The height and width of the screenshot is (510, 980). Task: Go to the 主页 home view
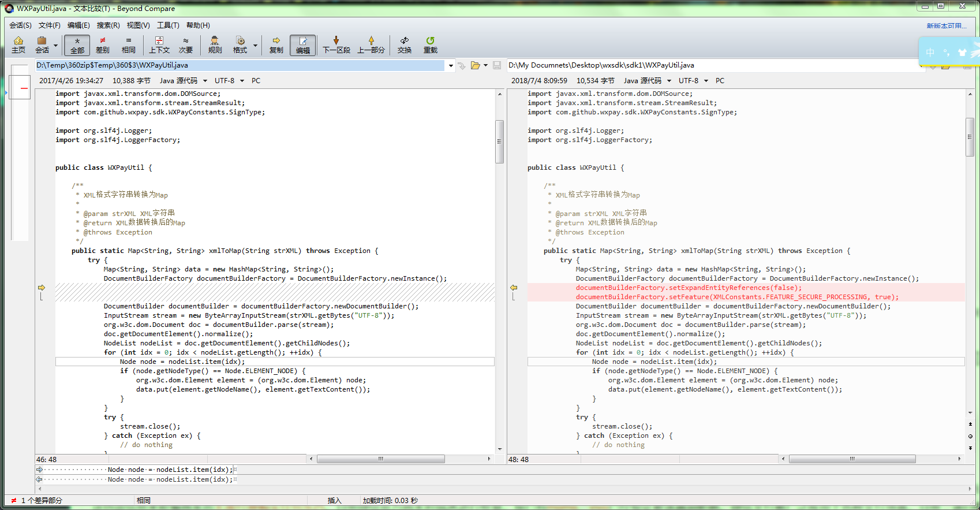(18, 44)
